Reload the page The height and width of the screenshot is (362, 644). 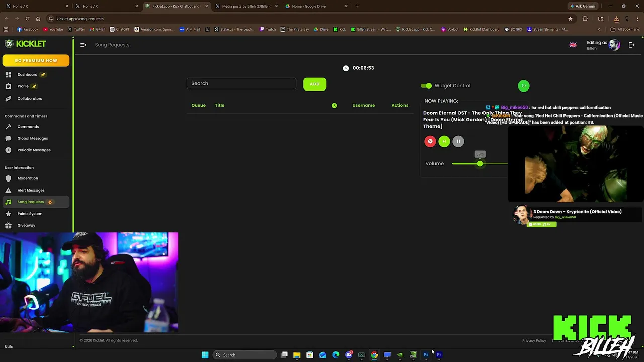(27, 19)
